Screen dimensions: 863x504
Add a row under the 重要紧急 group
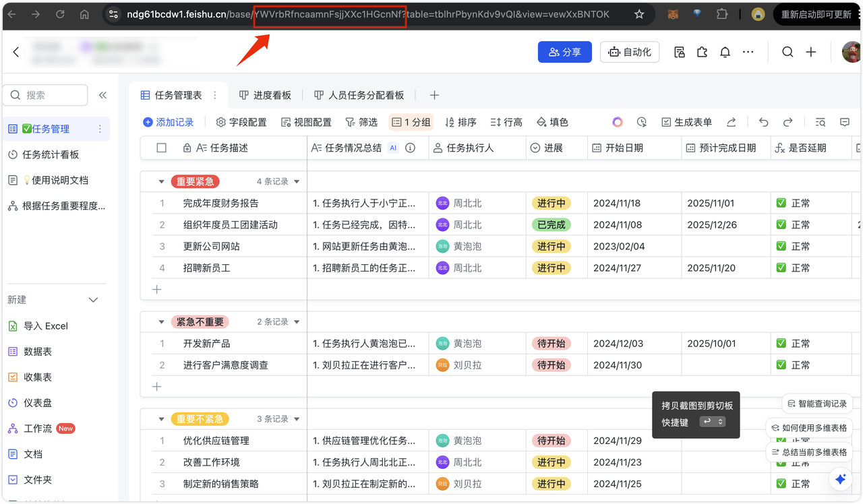tap(156, 289)
